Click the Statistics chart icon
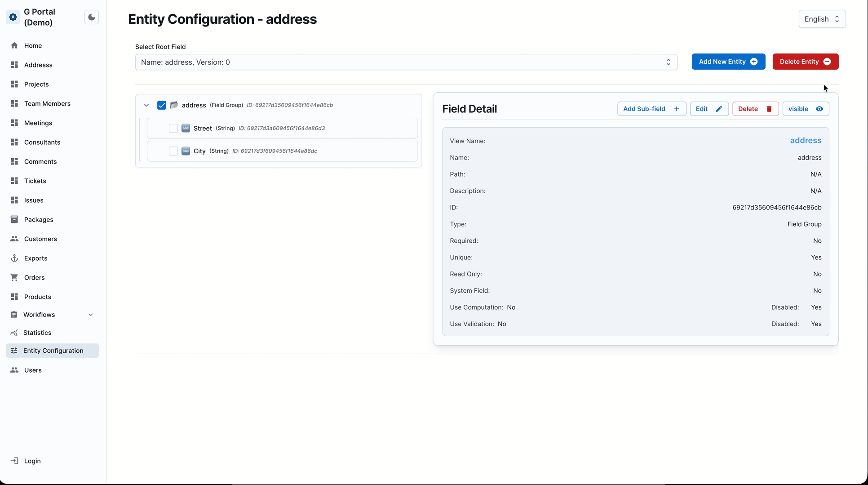The image size is (868, 485). pyautogui.click(x=14, y=333)
